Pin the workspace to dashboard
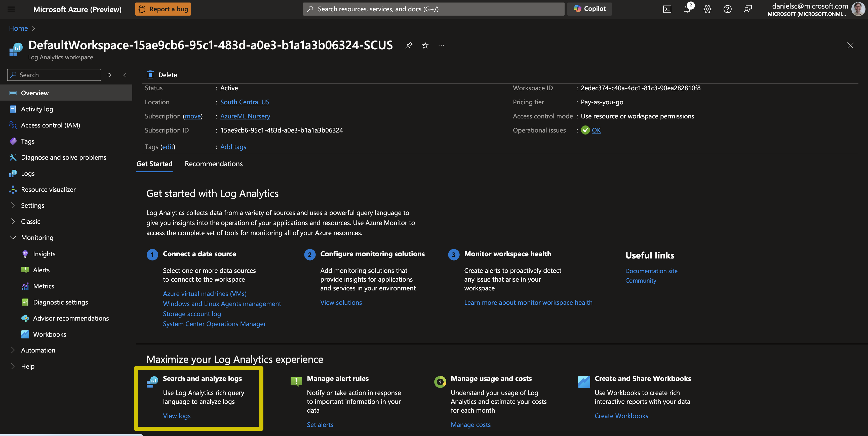868x436 pixels. point(409,45)
